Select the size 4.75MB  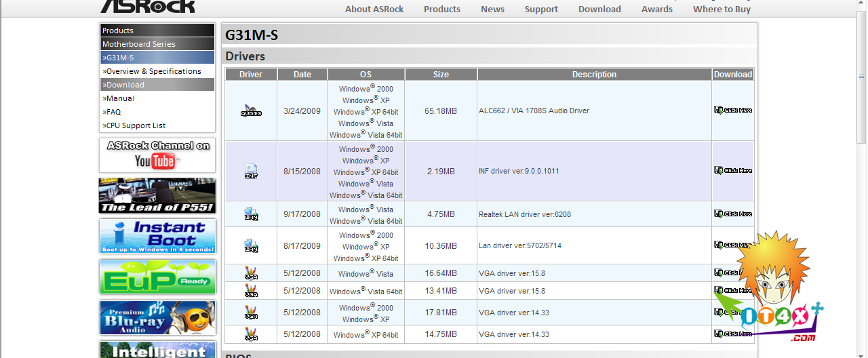[441, 214]
